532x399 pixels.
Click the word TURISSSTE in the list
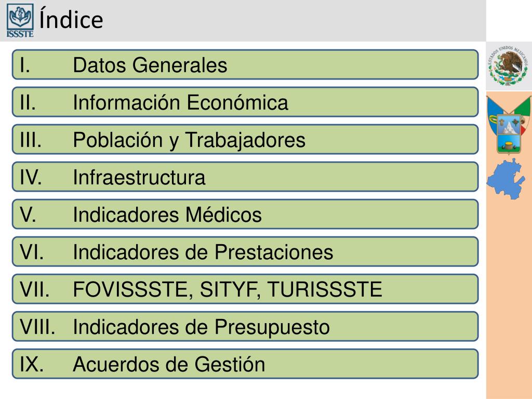pos(325,289)
